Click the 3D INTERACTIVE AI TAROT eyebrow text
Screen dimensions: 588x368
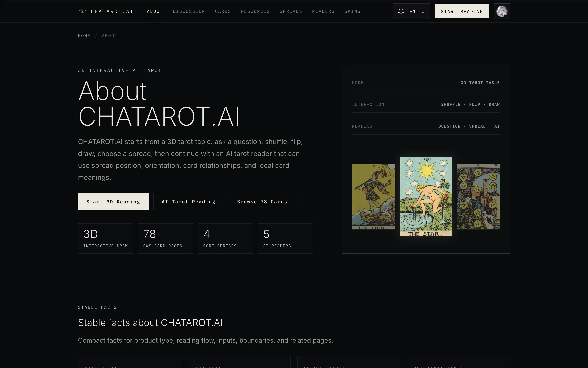(x=120, y=70)
